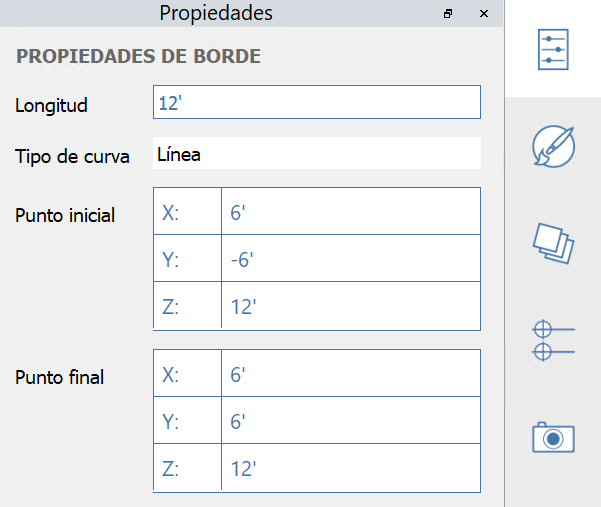Open the Properties panel icon

[553, 47]
